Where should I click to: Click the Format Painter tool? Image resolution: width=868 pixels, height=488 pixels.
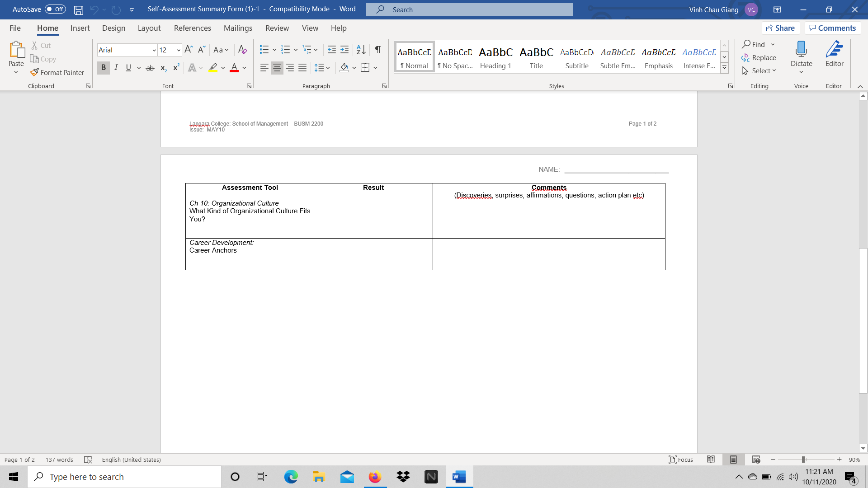coord(57,72)
